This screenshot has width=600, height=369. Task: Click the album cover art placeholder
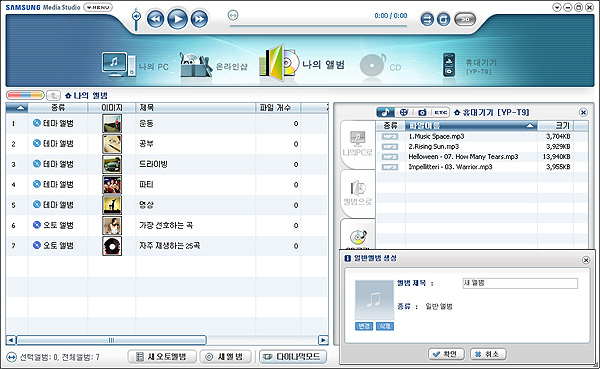coord(374,300)
